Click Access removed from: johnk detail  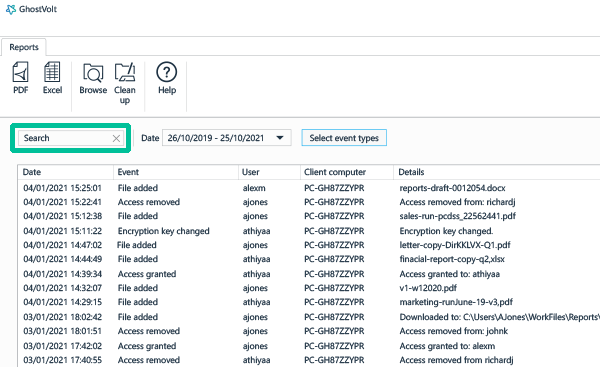coord(453,331)
